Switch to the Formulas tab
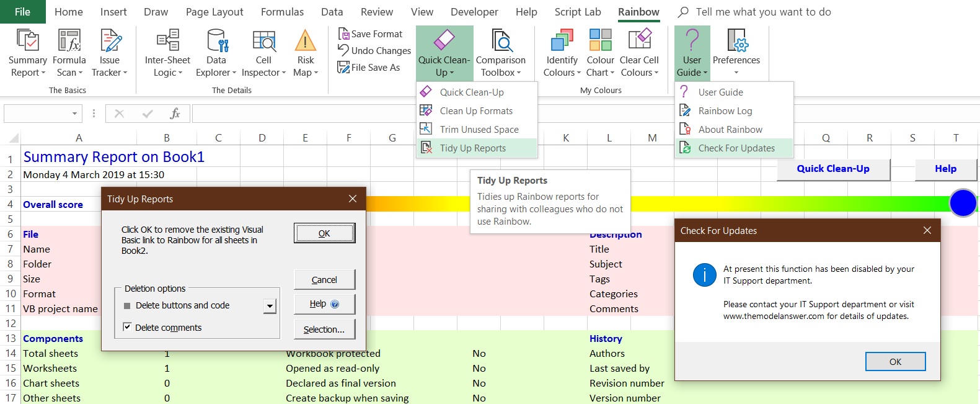Viewport: 980px width, 404px height. point(282,12)
